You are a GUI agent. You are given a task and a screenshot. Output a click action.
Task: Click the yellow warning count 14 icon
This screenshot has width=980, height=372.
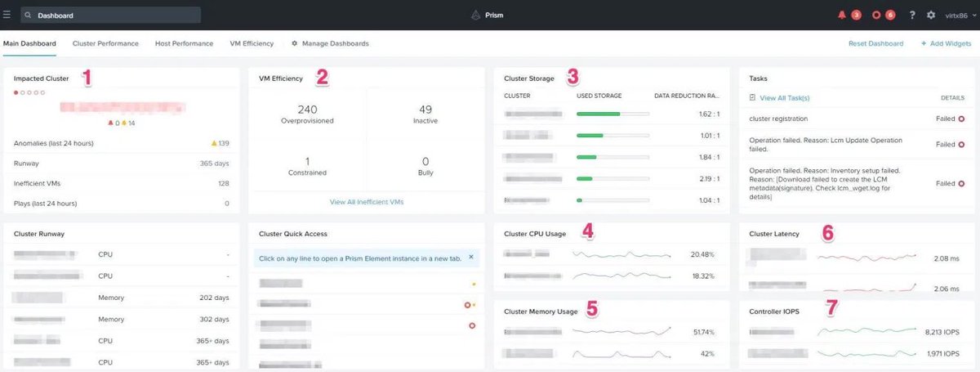click(x=124, y=123)
